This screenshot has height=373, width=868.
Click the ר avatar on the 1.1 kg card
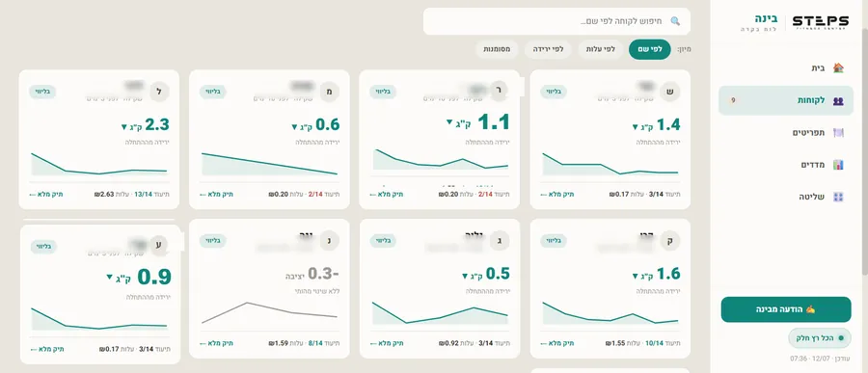click(x=500, y=92)
